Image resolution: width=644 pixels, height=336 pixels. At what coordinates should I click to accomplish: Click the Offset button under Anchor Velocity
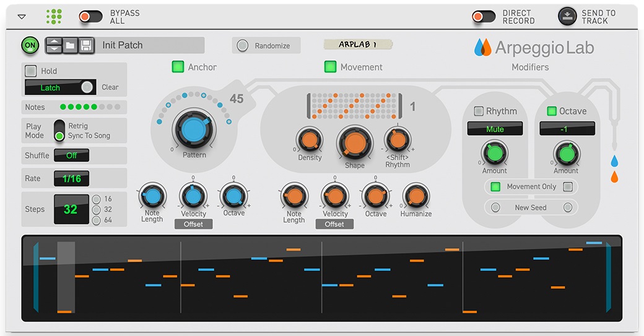pos(193,224)
